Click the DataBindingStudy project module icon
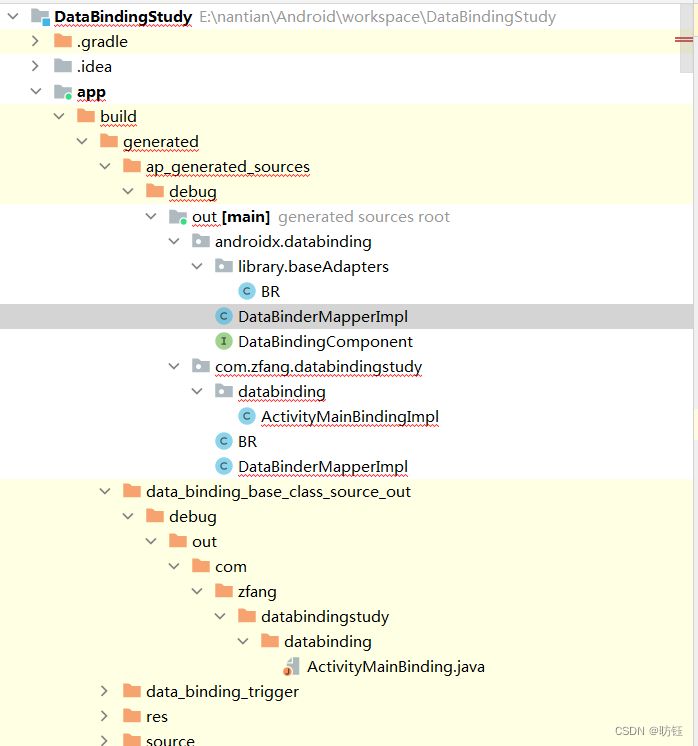Screen dimensions: 698x746 pyautogui.click(x=40, y=17)
